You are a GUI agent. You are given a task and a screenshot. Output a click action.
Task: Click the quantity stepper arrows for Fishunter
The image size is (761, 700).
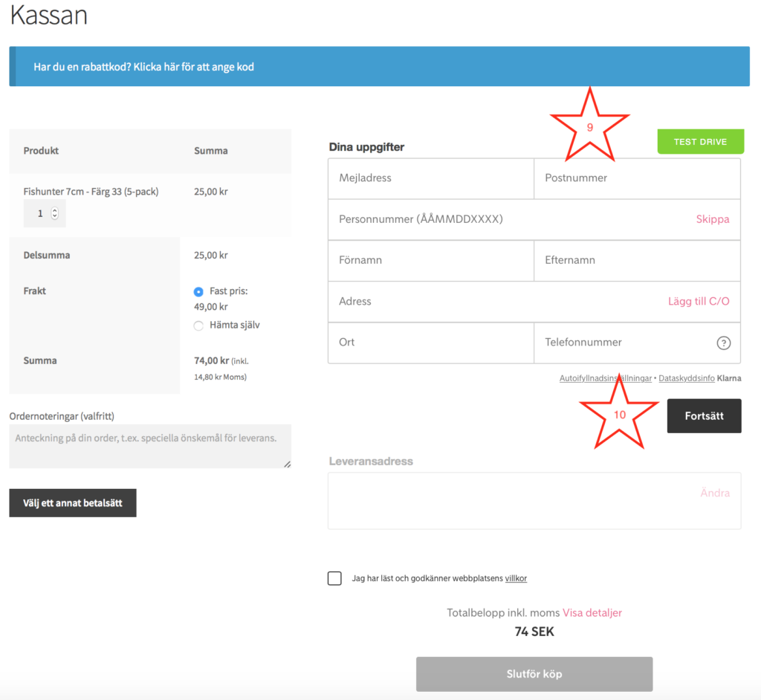(55, 213)
